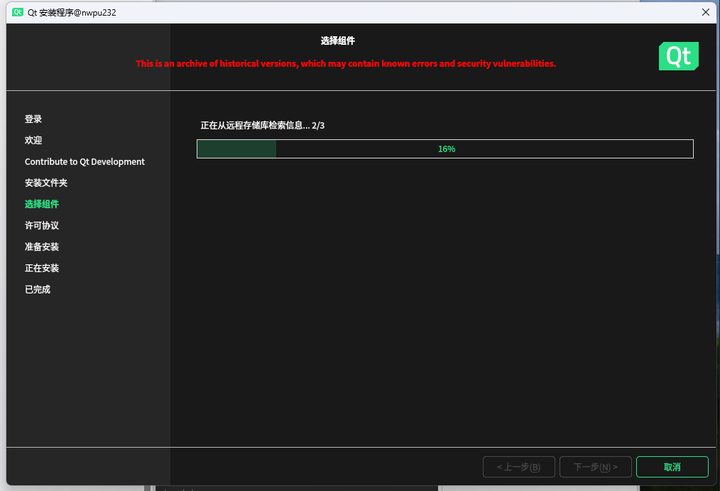Select the 已完成 step in the sidebar

(x=37, y=290)
